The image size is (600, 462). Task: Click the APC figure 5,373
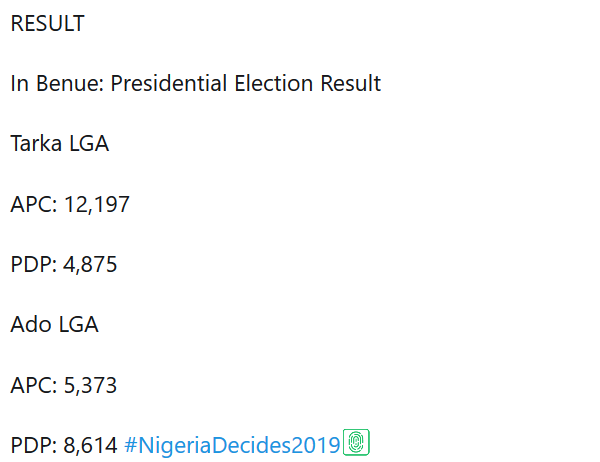point(91,385)
